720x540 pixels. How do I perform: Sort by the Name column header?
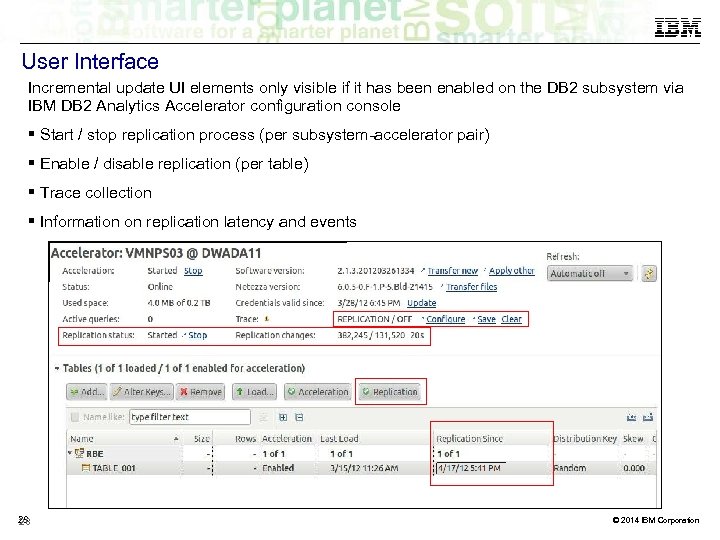point(124,439)
